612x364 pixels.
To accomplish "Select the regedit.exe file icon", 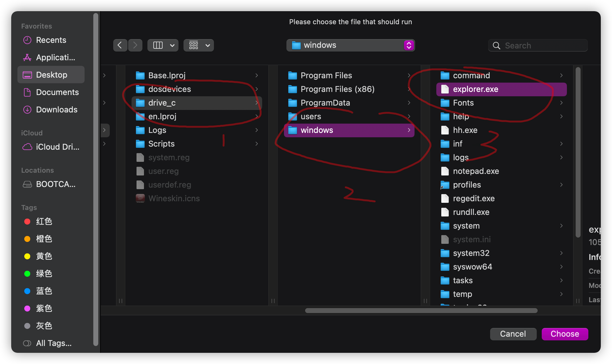I will tap(445, 198).
